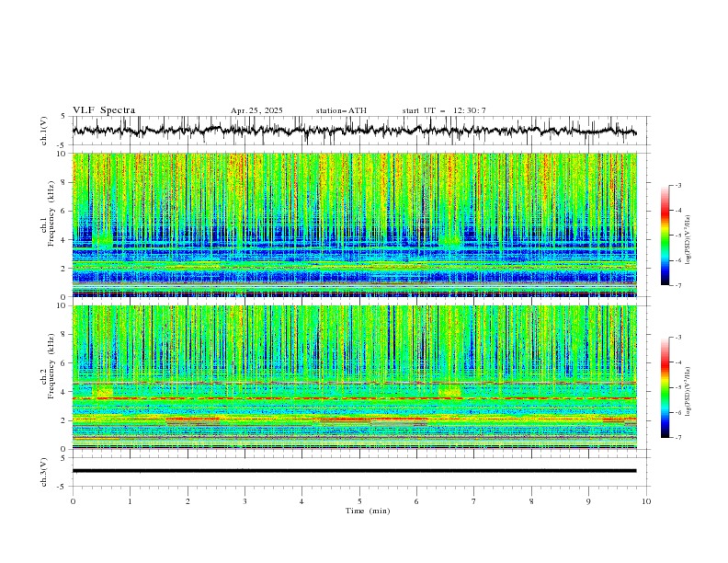Click the "1" tick on the time axis
The image size is (728, 563).
point(130,501)
